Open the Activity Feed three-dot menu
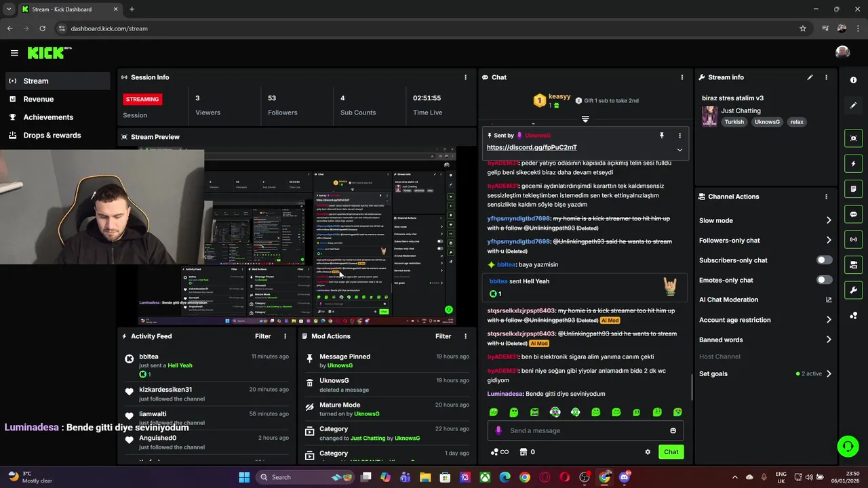This screenshot has height=488, width=868. [285, 336]
